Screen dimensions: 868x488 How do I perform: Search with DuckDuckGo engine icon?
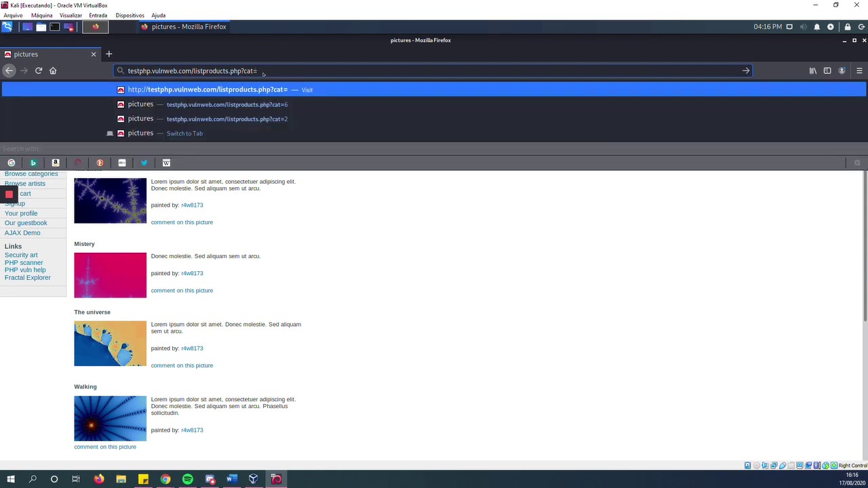(x=100, y=163)
